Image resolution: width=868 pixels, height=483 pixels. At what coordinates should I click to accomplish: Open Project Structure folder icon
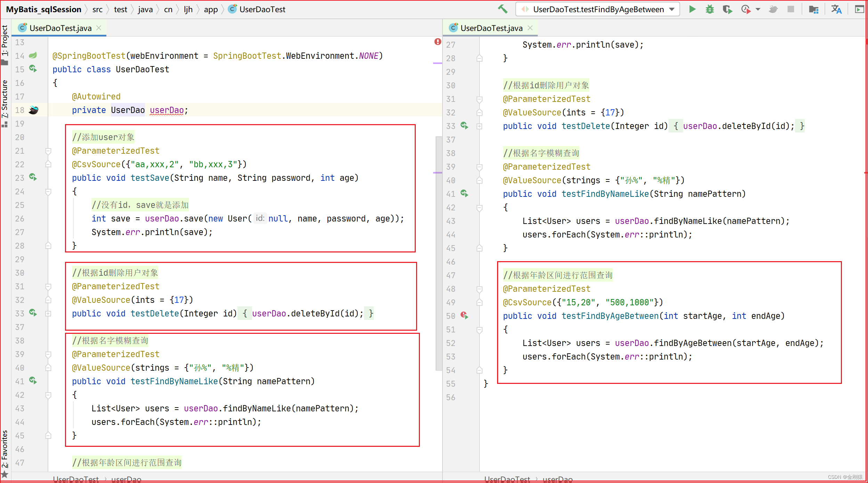point(814,9)
